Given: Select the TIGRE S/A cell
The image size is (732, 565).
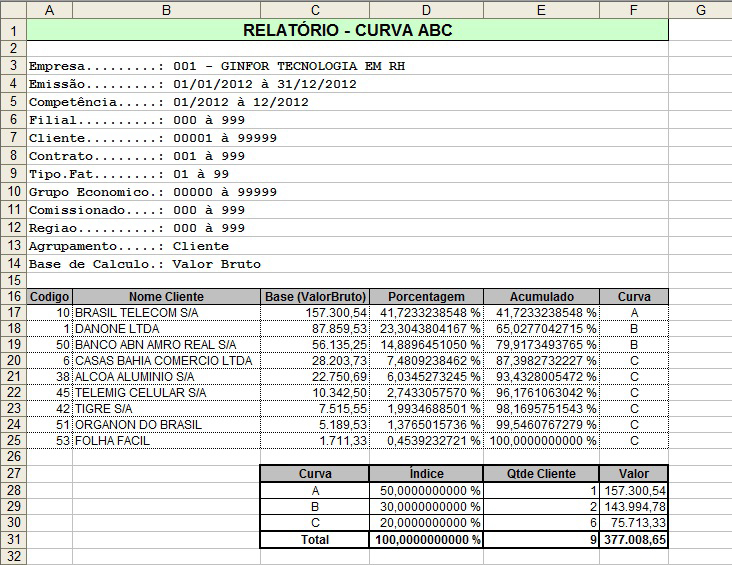Looking at the screenshot, I should tap(166, 409).
